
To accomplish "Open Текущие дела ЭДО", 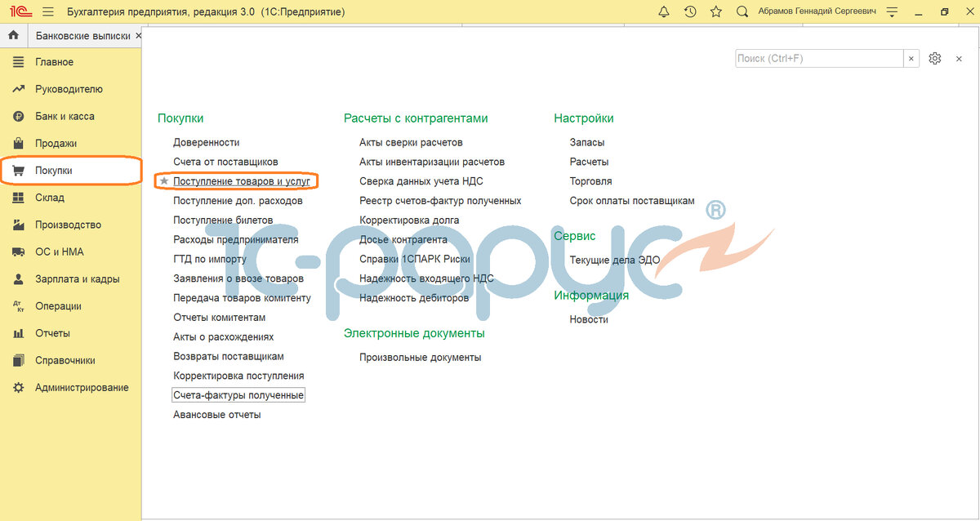I will point(615,260).
